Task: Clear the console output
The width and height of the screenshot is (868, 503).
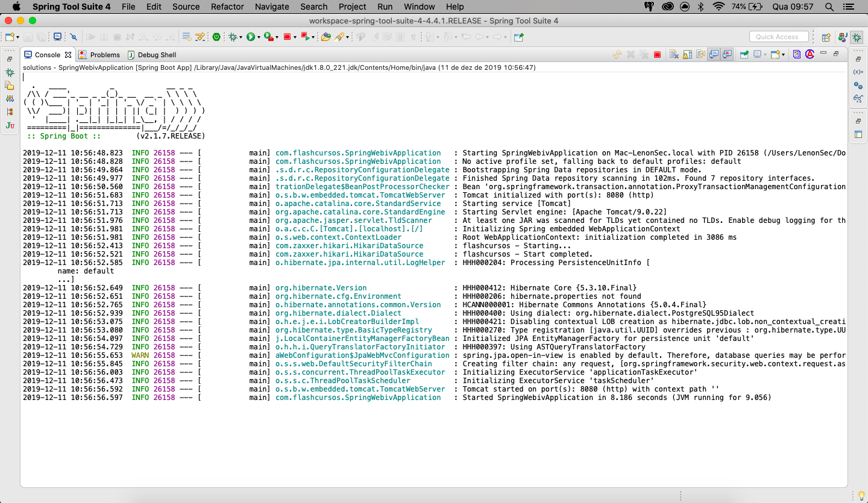Action: click(673, 54)
